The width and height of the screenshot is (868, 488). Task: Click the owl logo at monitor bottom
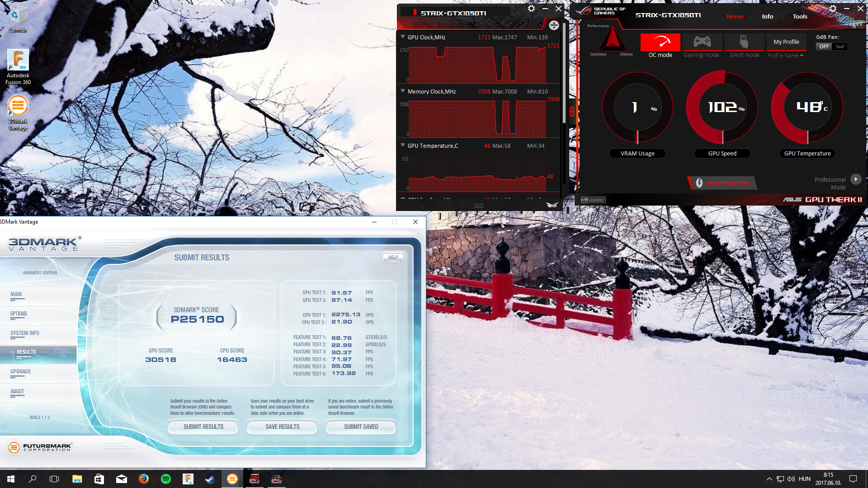click(552, 205)
